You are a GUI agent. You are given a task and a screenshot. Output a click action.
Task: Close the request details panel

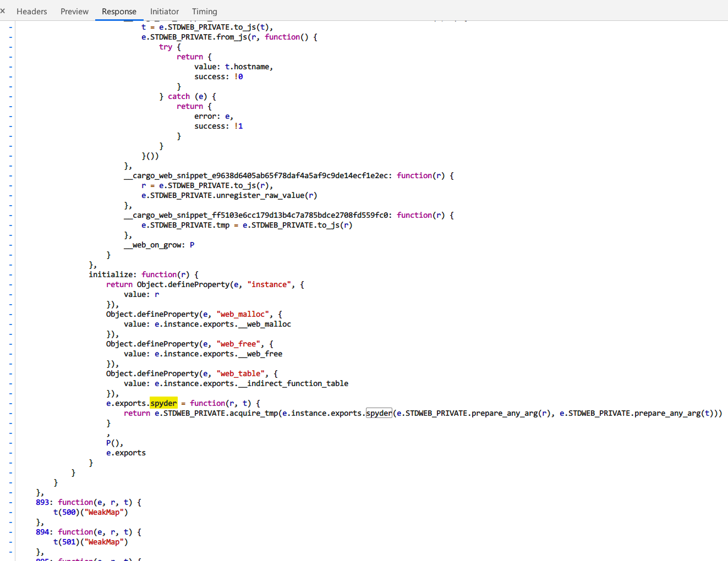tap(3, 11)
